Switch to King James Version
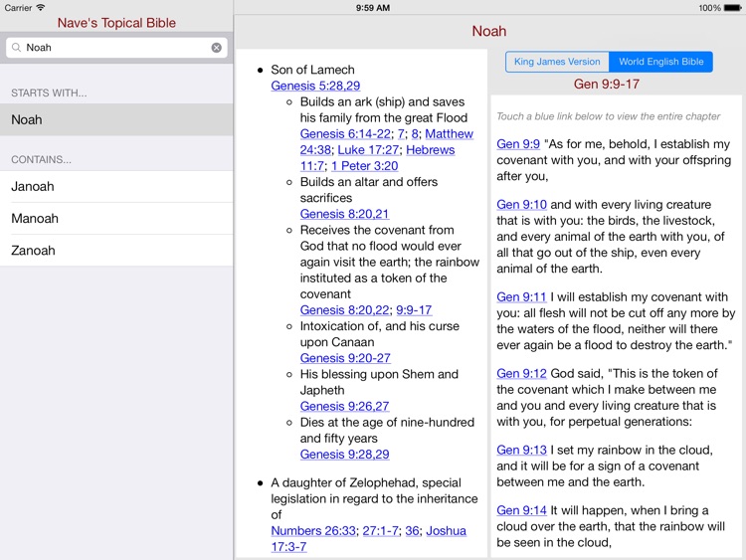 click(557, 62)
